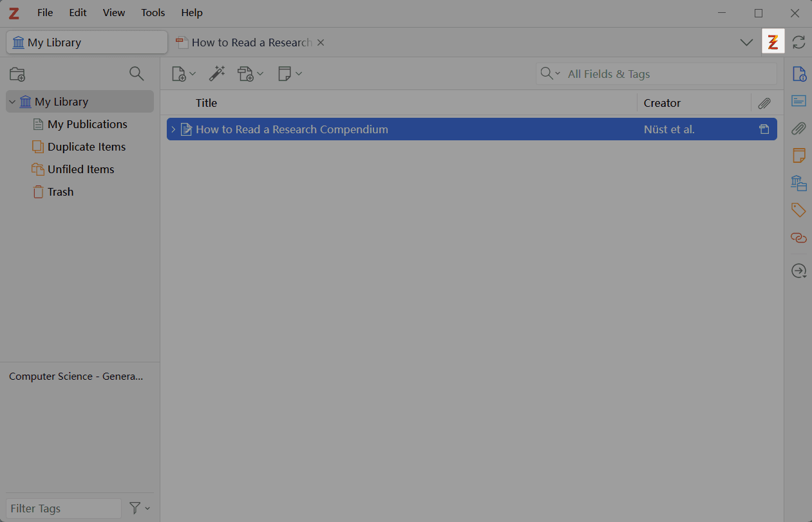Open the Notes section in side pane
Viewport: 812px width, 522px height.
pyautogui.click(x=798, y=156)
